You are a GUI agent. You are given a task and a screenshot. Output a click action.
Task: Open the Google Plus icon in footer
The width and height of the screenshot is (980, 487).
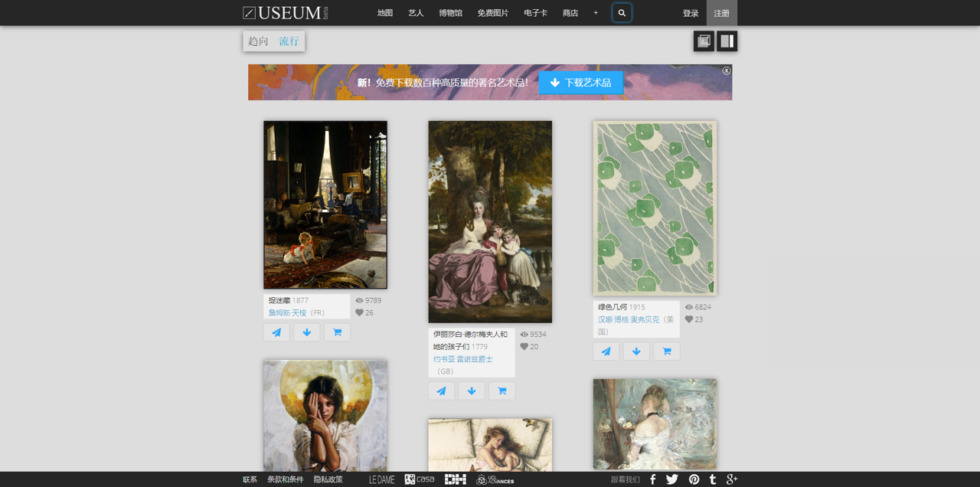click(x=731, y=479)
